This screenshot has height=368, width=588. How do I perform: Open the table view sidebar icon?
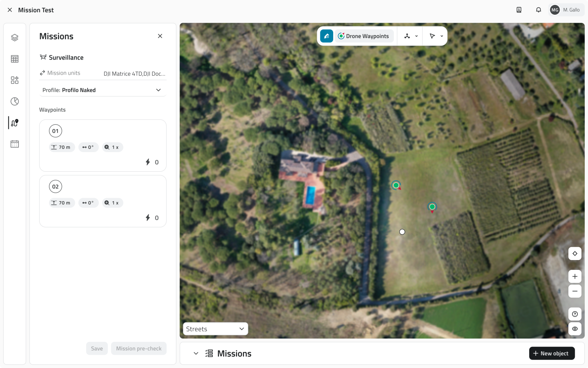[15, 59]
